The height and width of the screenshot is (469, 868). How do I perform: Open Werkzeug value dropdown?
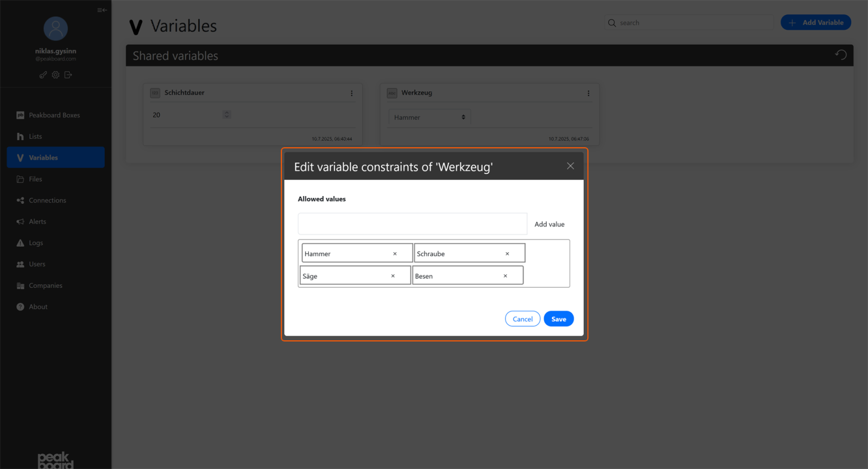click(x=429, y=117)
